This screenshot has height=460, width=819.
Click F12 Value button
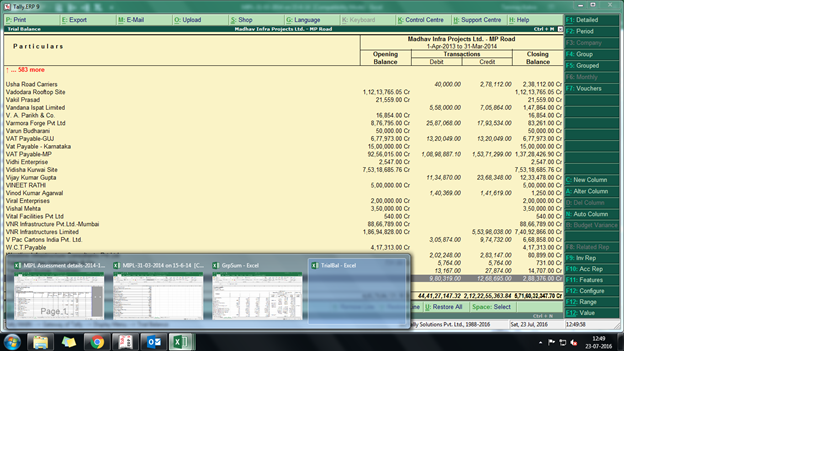point(592,313)
